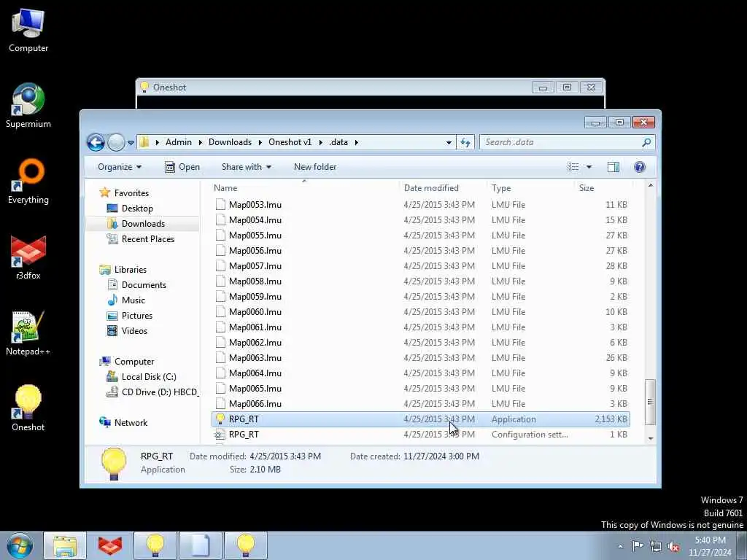Launch Supermium from the desktop
The height and width of the screenshot is (560, 747).
click(x=28, y=106)
